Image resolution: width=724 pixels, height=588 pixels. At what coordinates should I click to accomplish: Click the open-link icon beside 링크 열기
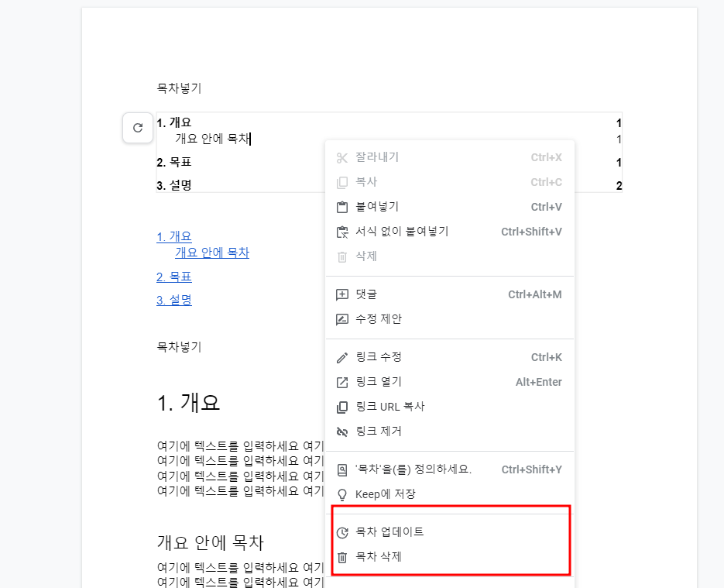(341, 382)
